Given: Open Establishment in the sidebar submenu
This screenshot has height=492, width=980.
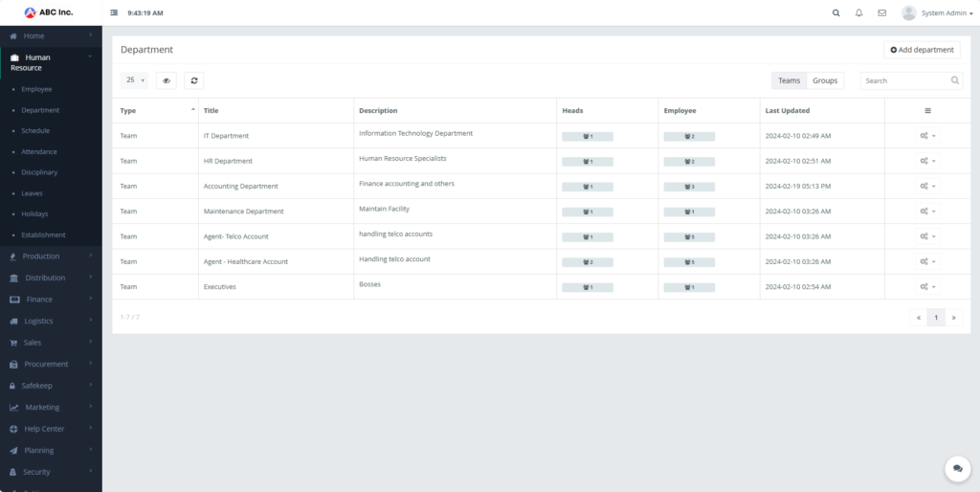Looking at the screenshot, I should (x=43, y=235).
